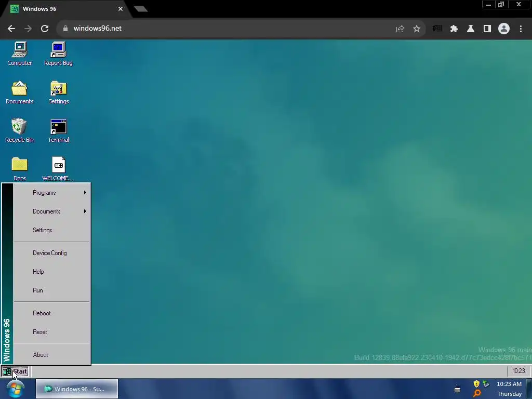The image size is (532, 399).
Task: Open the Recycle Bin icon
Action: [x=20, y=130]
